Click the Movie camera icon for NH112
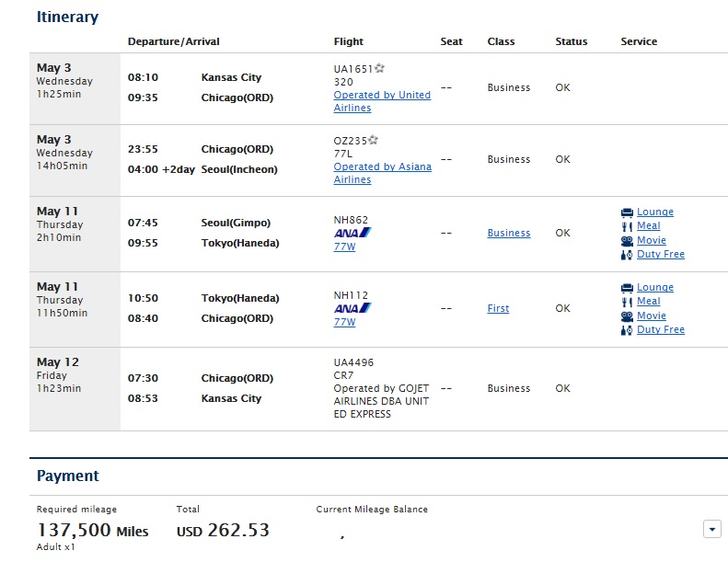Viewport: 728px width, 562px height. pyautogui.click(x=627, y=316)
